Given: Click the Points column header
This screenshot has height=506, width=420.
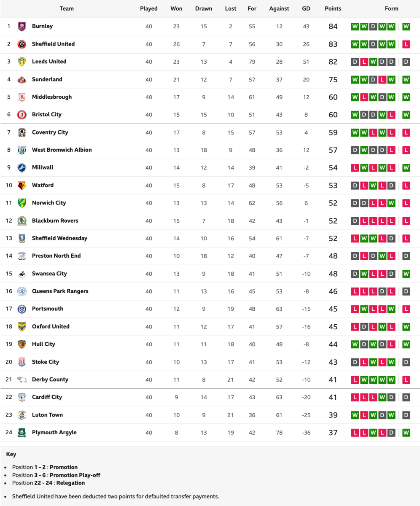Looking at the screenshot, I should (x=333, y=8).
